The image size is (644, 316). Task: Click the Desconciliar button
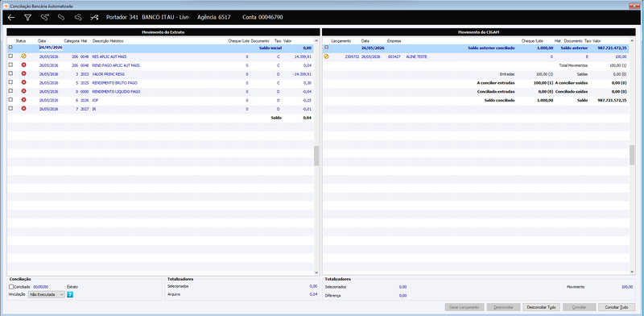point(503,307)
